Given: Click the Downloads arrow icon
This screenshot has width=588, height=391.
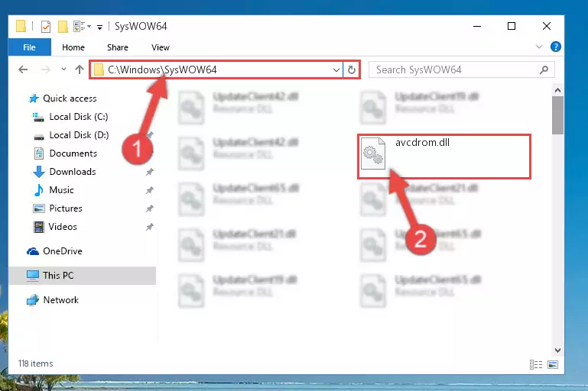Looking at the screenshot, I should [x=39, y=172].
